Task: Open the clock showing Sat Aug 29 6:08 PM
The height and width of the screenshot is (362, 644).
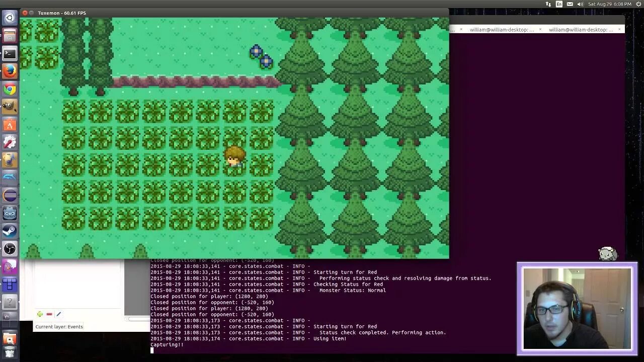Action: pos(610,4)
